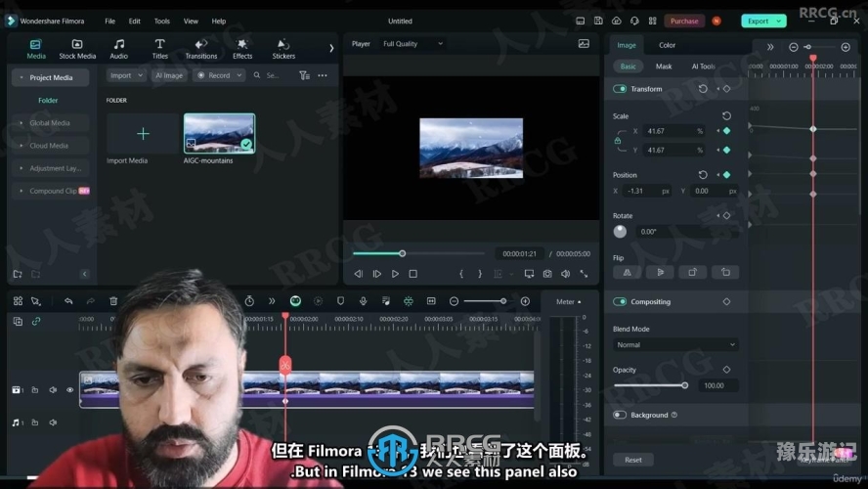The width and height of the screenshot is (868, 489).
Task: Expand the Compound Clip item
Action: tap(53, 191)
